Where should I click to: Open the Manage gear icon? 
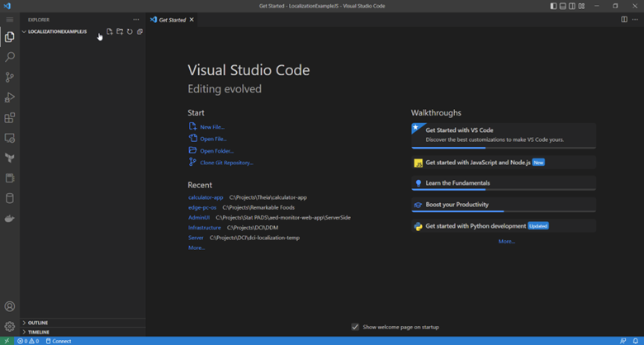coord(9,327)
